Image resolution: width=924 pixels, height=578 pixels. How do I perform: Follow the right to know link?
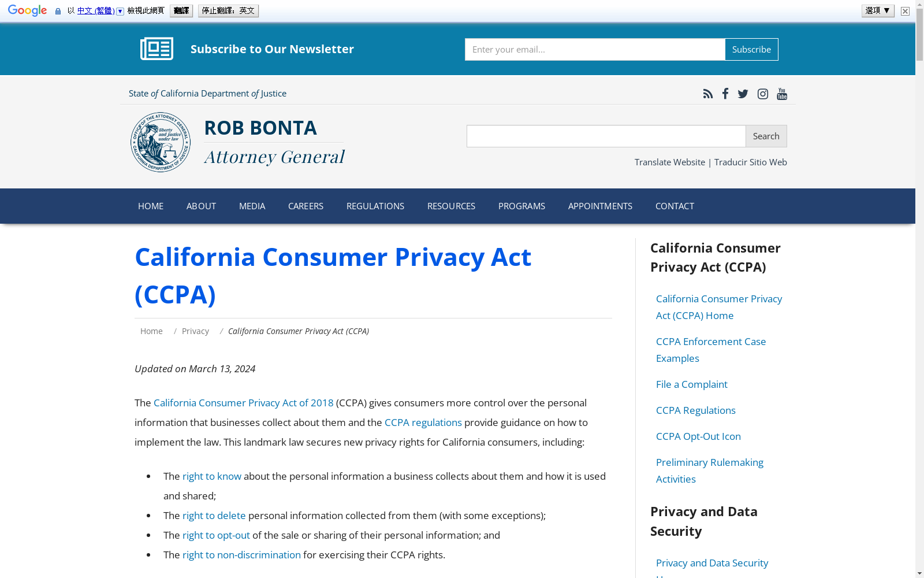click(212, 476)
